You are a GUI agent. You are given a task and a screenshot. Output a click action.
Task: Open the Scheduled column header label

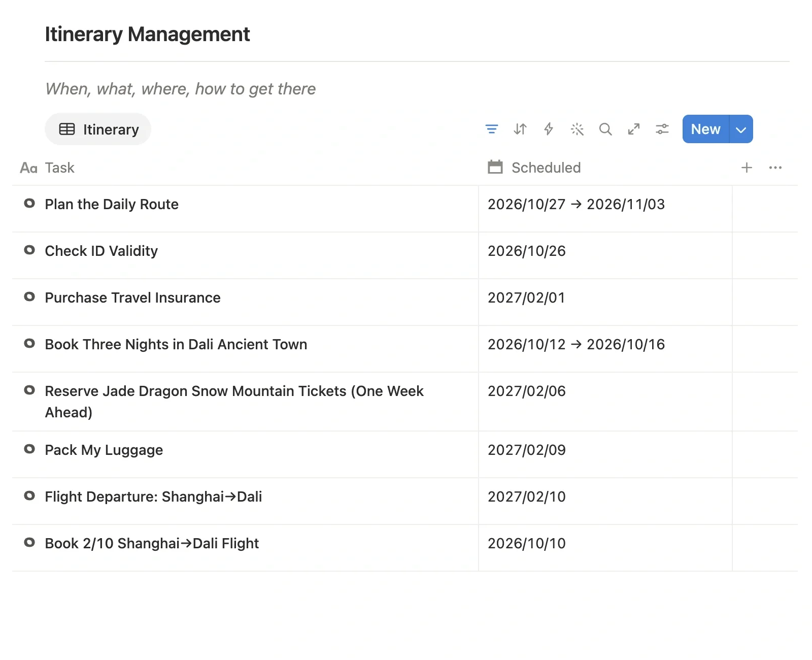pyautogui.click(x=546, y=168)
